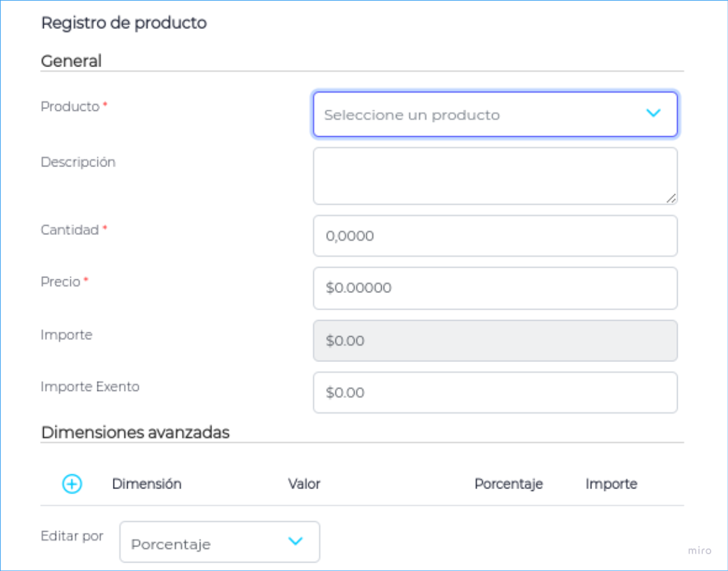Click the Precio field showing $0.00000
This screenshot has height=571, width=728.
(495, 288)
